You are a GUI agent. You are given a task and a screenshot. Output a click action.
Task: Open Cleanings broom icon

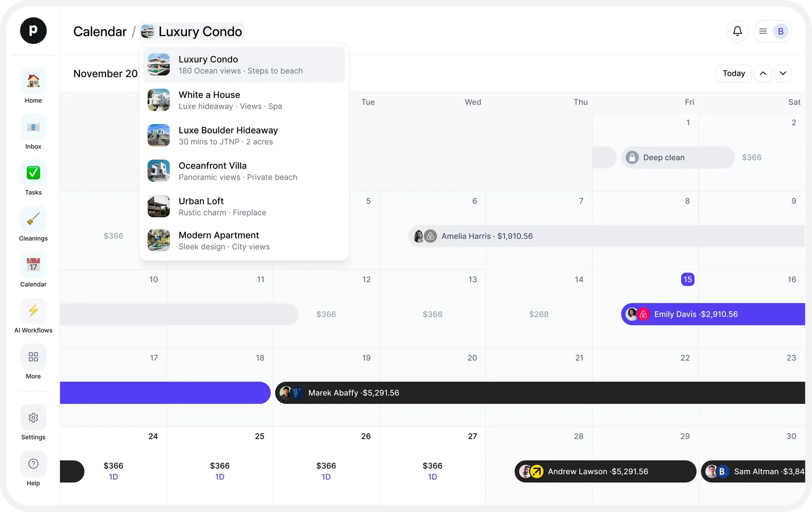click(33, 219)
